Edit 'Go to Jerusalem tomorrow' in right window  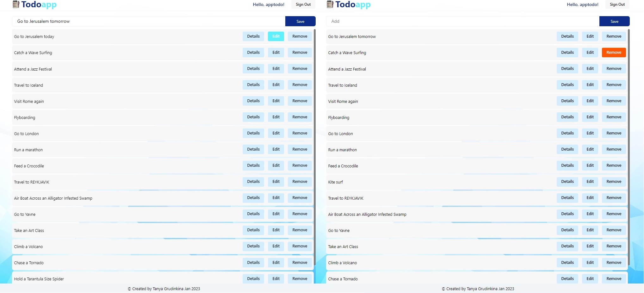pyautogui.click(x=590, y=36)
